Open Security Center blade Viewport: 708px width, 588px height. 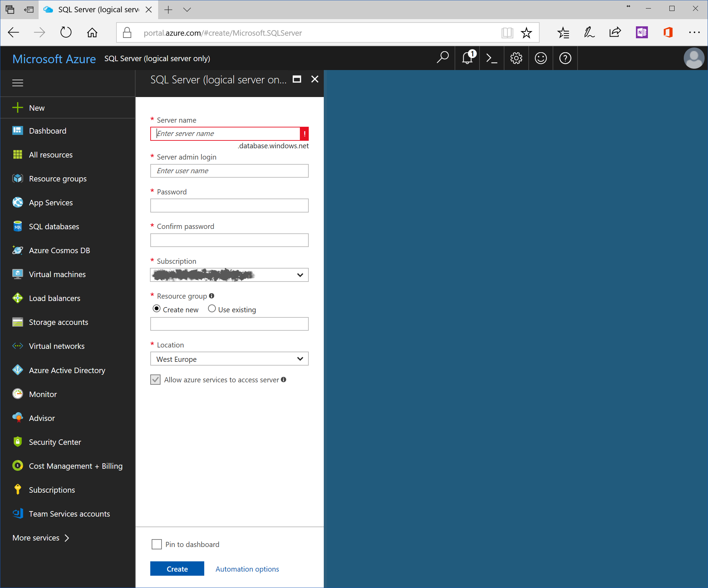click(x=55, y=442)
